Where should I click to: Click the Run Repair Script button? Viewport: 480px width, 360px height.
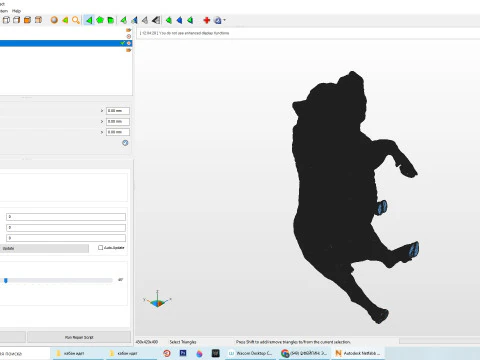click(79, 337)
